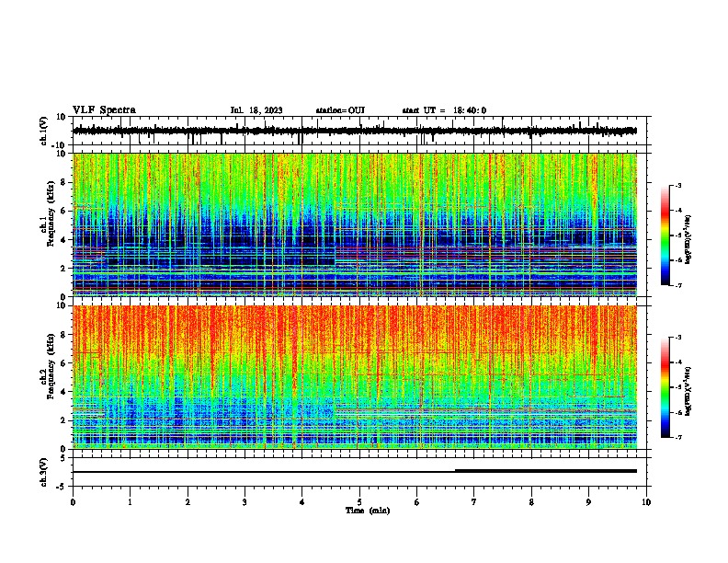Click the color bar beside the ch.2 spectrogram
Screen dimensions: 728x563
point(665,387)
